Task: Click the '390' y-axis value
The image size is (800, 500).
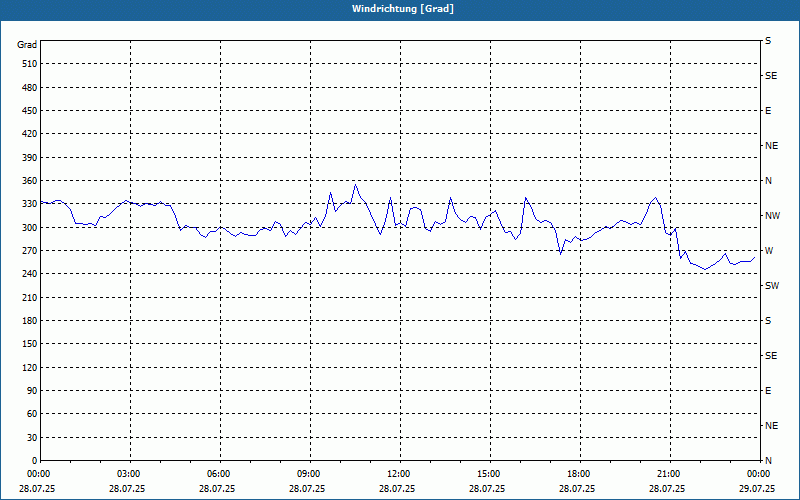Action: [x=30, y=157]
